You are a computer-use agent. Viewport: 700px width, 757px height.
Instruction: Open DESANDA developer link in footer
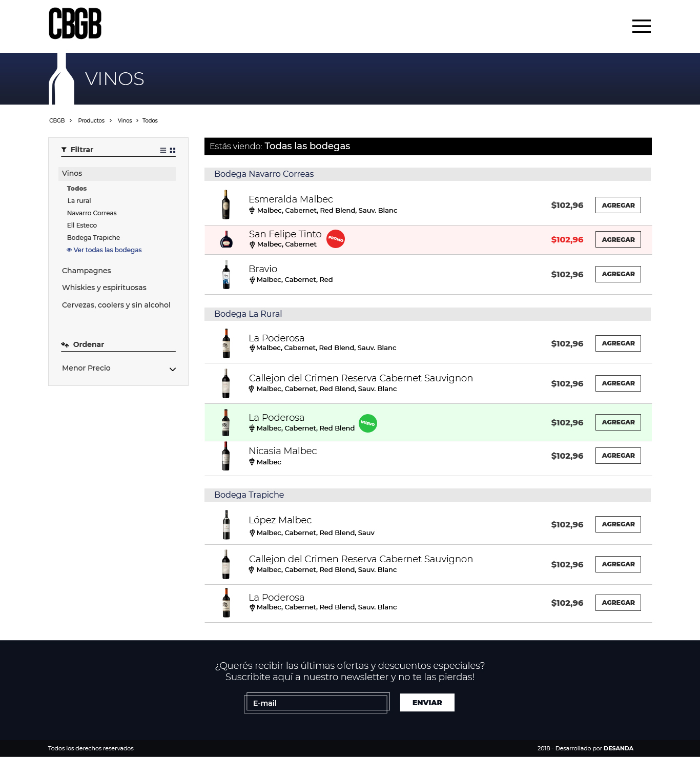point(619,749)
